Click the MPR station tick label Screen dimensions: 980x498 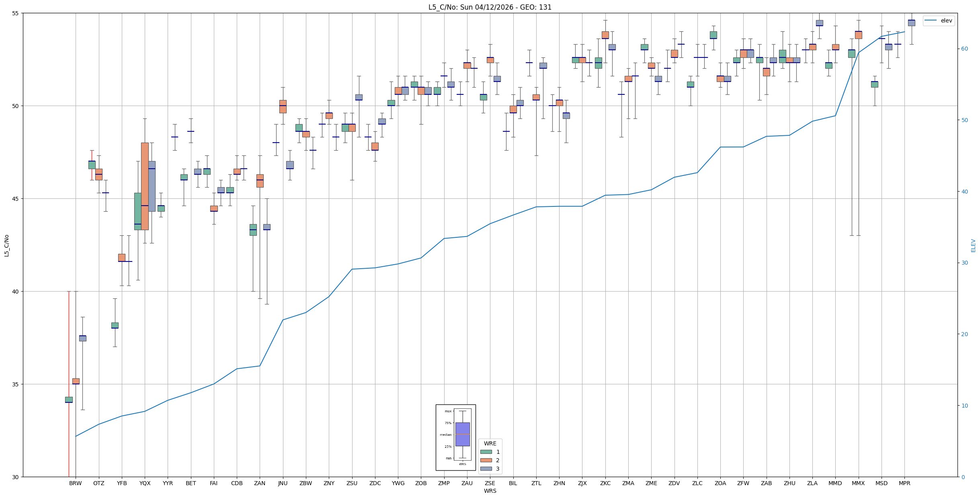point(904,483)
